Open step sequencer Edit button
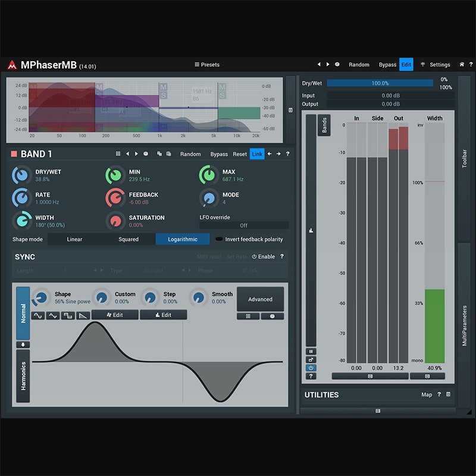The width and height of the screenshot is (476, 476). tap(163, 315)
